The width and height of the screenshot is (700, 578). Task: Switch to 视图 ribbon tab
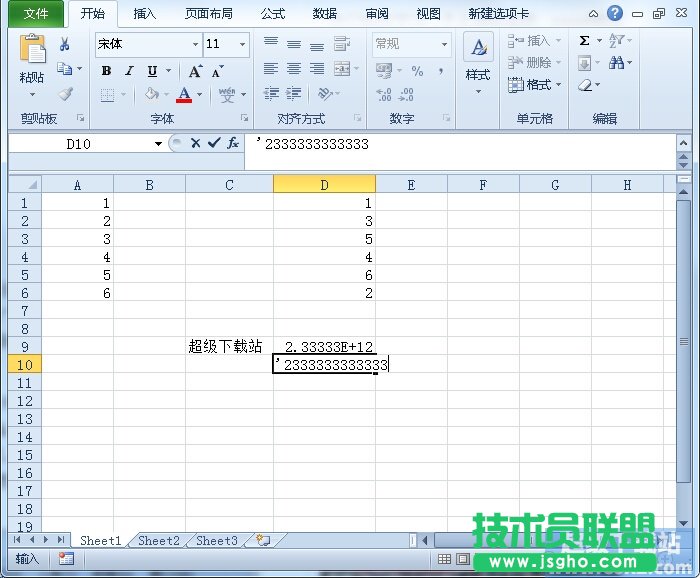click(x=429, y=14)
